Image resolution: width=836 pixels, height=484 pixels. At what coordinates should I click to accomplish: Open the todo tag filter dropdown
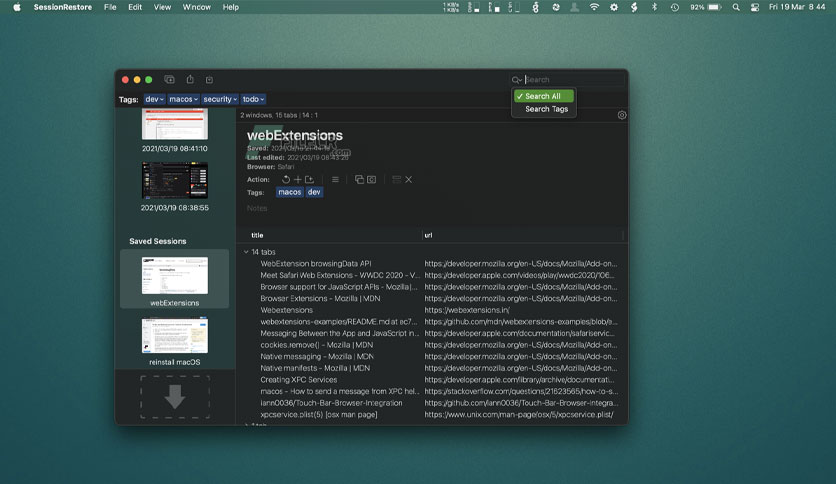point(253,99)
